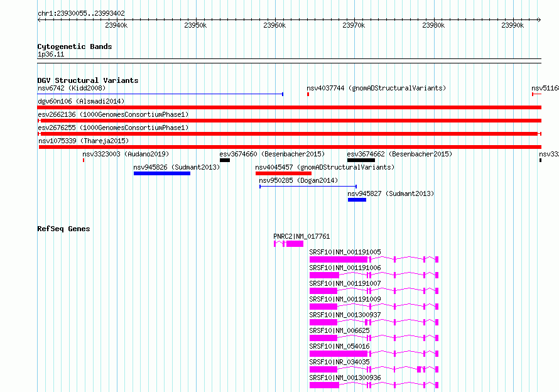Open SRSF10|NM_001191006 transcript label
Screen dimensions: 559x392
[x=345, y=268]
